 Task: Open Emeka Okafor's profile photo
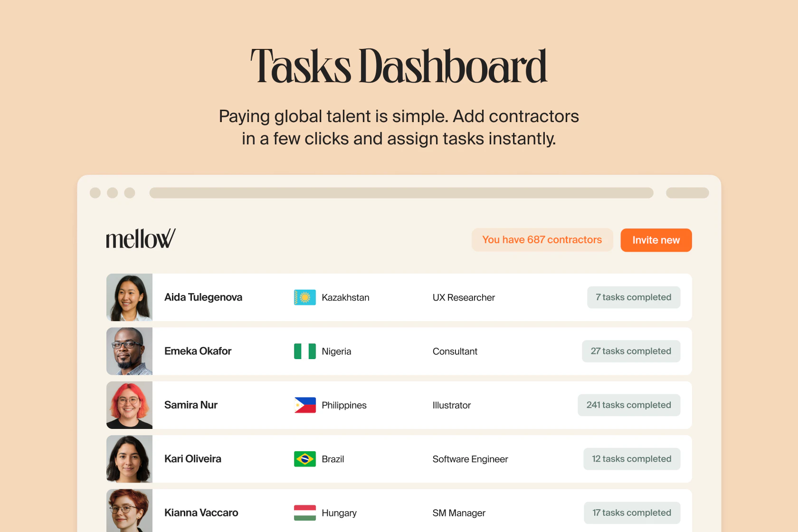tap(130, 351)
